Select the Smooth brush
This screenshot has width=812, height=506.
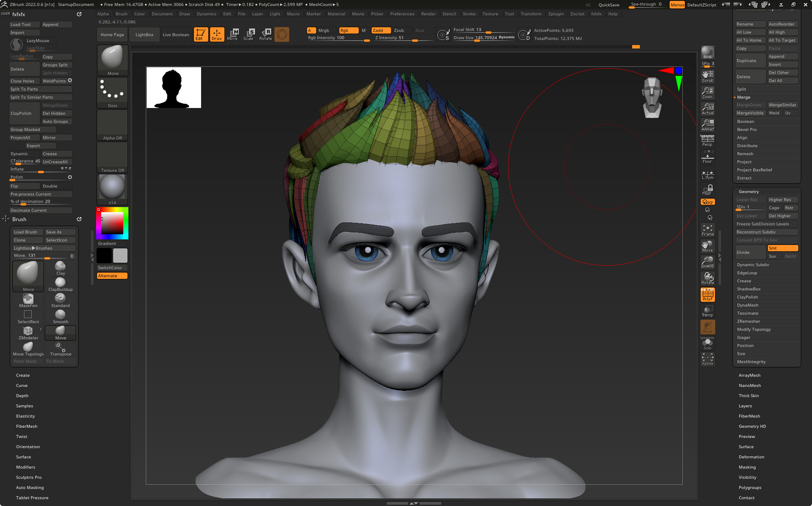coord(60,316)
